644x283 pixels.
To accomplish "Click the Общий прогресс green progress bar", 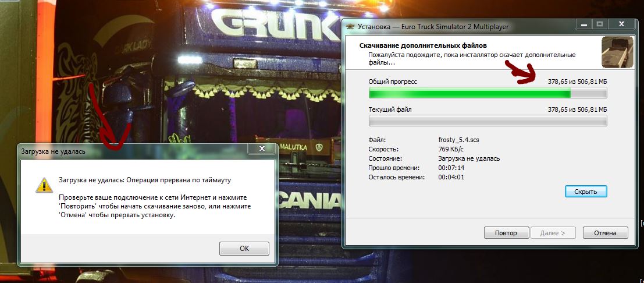I will click(488, 93).
